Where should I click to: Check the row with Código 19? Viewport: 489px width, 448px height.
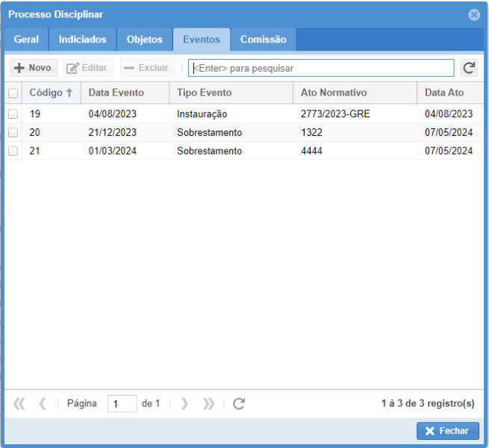(13, 114)
